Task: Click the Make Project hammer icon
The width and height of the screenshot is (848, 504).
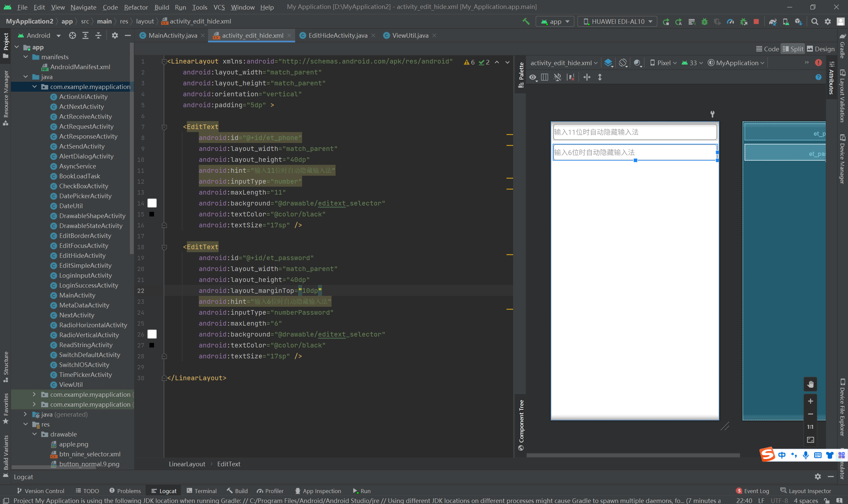Action: click(526, 22)
